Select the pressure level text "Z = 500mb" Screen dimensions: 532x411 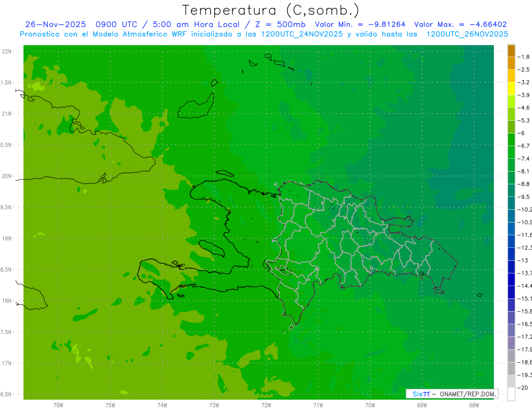pos(280,24)
